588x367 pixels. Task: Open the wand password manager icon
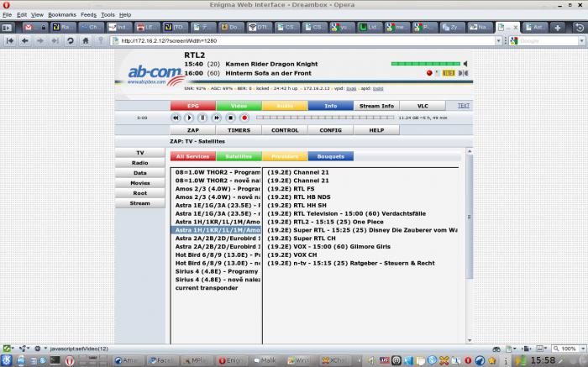(x=101, y=40)
